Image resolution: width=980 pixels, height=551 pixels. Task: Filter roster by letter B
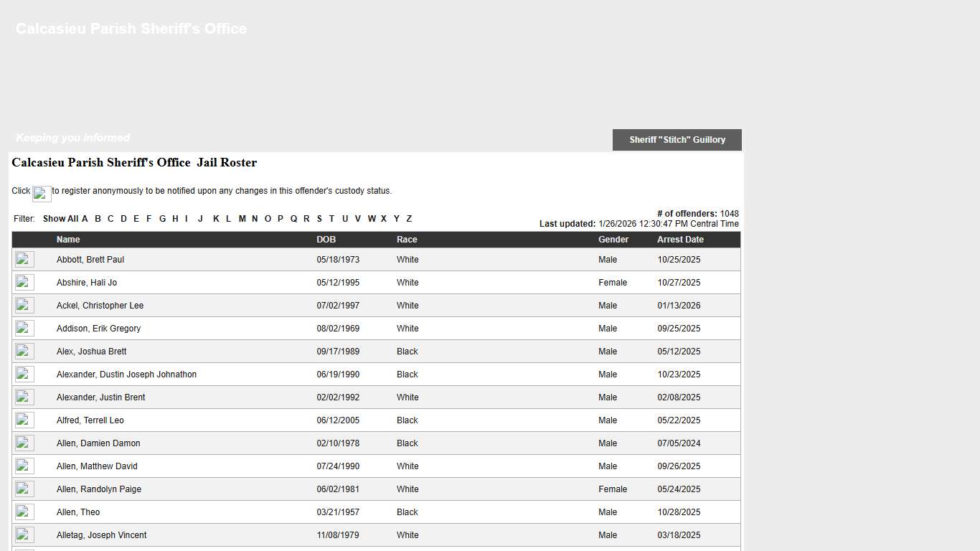click(x=98, y=219)
